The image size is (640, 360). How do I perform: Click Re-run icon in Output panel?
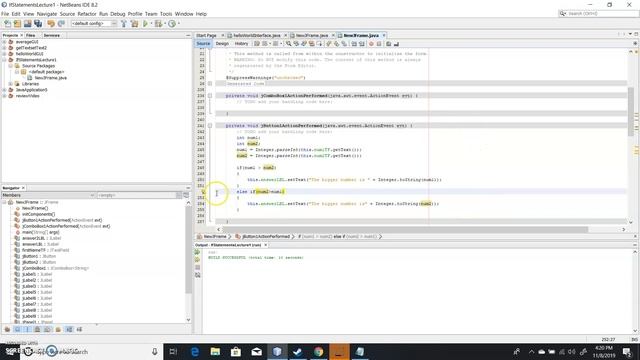(198, 252)
